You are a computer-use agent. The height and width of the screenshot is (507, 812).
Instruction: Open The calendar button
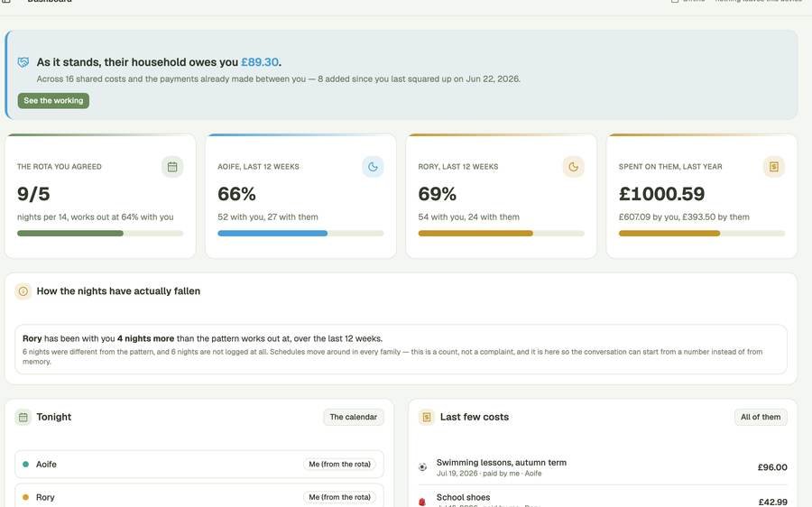coord(353,417)
